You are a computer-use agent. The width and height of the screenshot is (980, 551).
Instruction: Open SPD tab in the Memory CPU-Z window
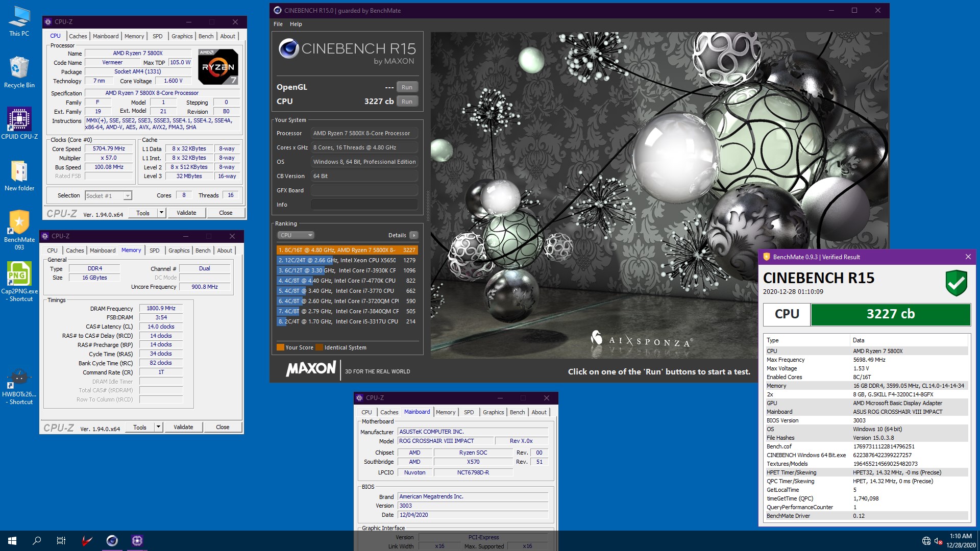tap(155, 251)
